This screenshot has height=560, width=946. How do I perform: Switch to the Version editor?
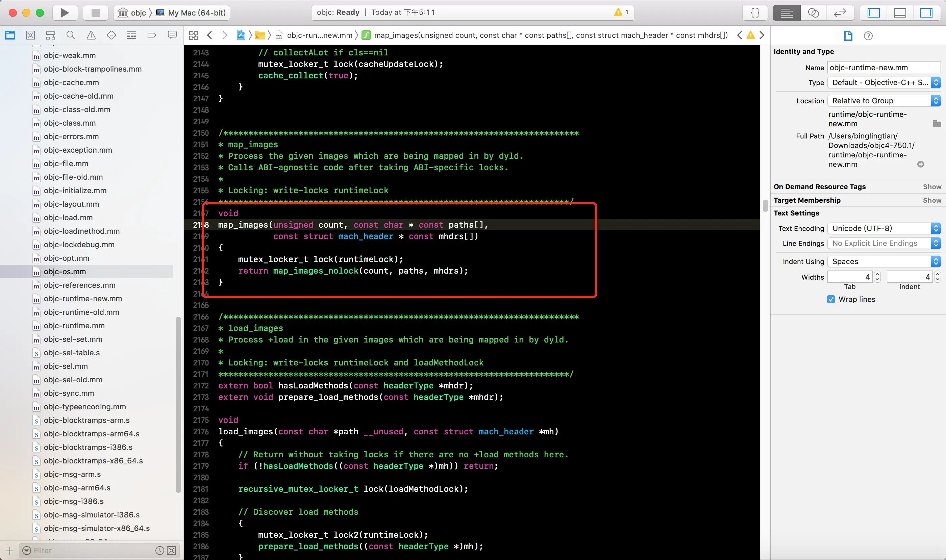[x=840, y=13]
